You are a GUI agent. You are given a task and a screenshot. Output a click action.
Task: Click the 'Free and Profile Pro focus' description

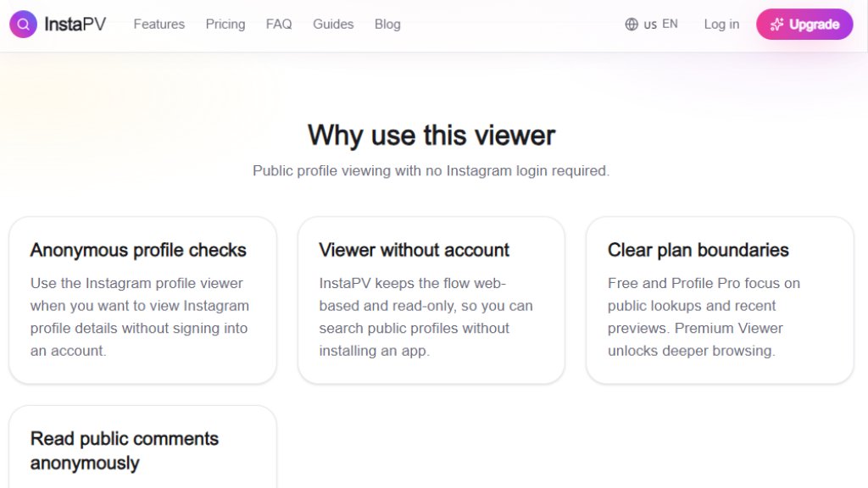(704, 317)
